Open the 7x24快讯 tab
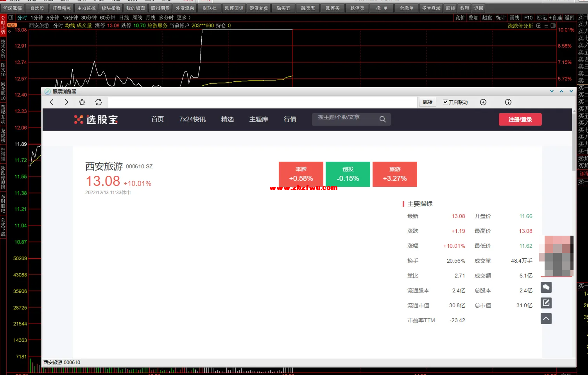The width and height of the screenshot is (588, 375). tap(192, 119)
